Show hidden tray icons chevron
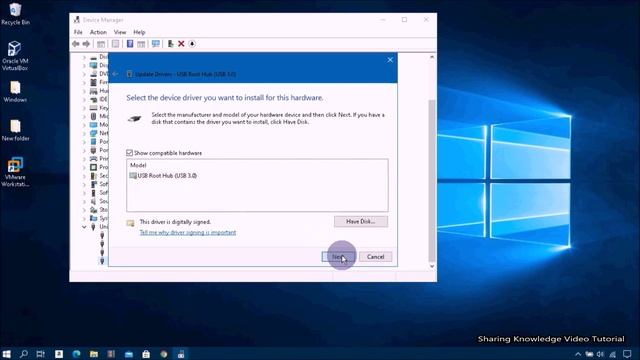Screen dimensions: 640x360 coord(578,354)
